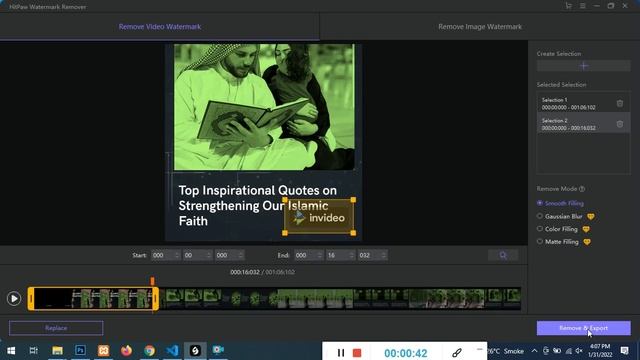Click premium badge beside Matte Filling
The image size is (640, 360).
point(587,242)
